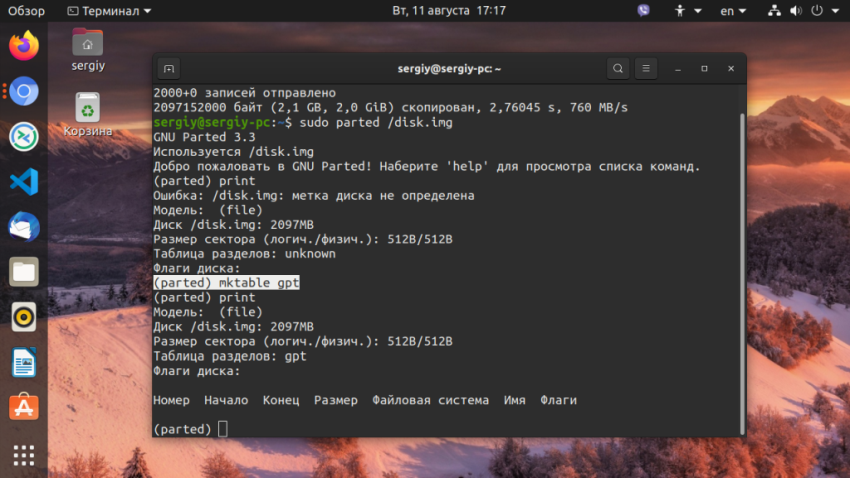Open Thunderbird mail from dock
850x478 pixels.
24,227
